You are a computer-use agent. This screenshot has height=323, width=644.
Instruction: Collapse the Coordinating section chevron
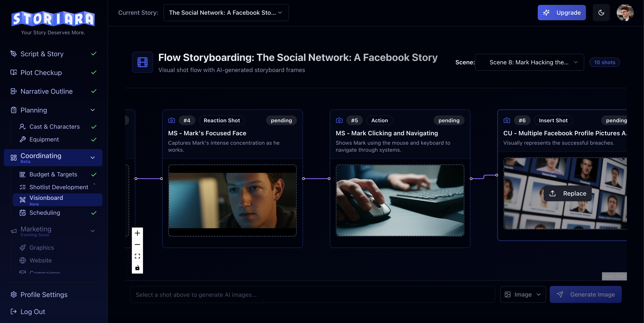tap(92, 157)
